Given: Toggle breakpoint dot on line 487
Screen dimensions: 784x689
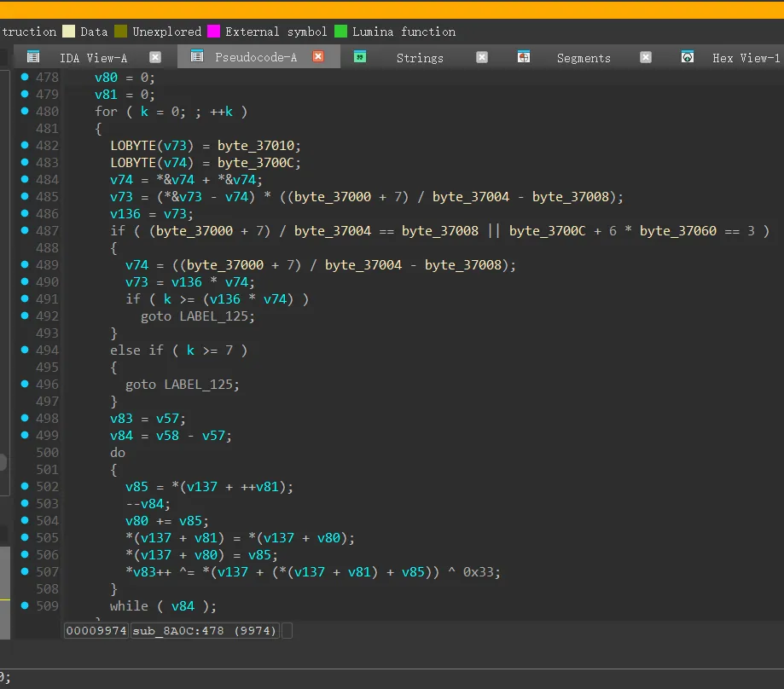Looking at the screenshot, I should pos(25,230).
